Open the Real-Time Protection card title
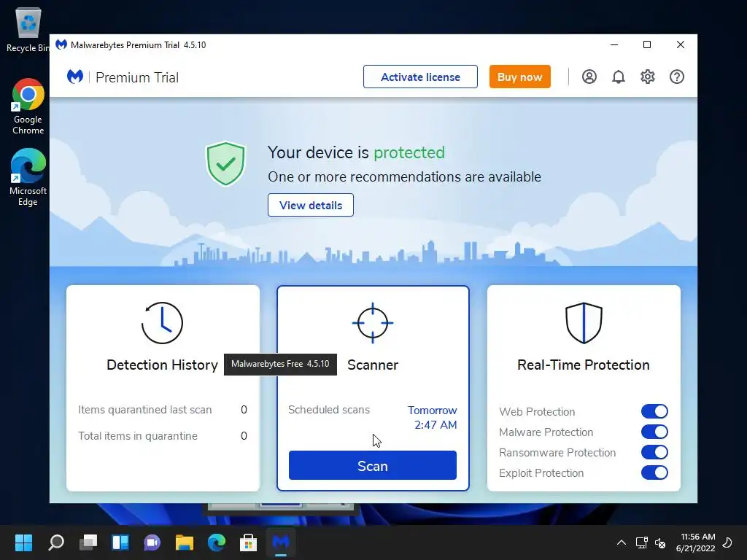The width and height of the screenshot is (747, 560). (x=584, y=365)
